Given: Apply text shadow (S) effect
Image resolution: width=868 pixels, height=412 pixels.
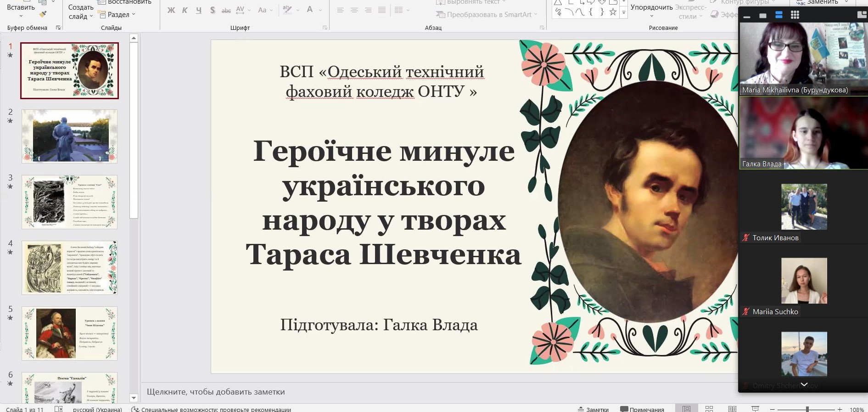Looking at the screenshot, I should [x=213, y=10].
